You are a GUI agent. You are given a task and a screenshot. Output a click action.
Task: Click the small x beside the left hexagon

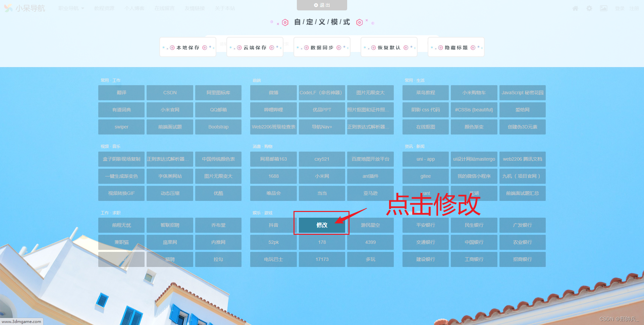point(278,24)
